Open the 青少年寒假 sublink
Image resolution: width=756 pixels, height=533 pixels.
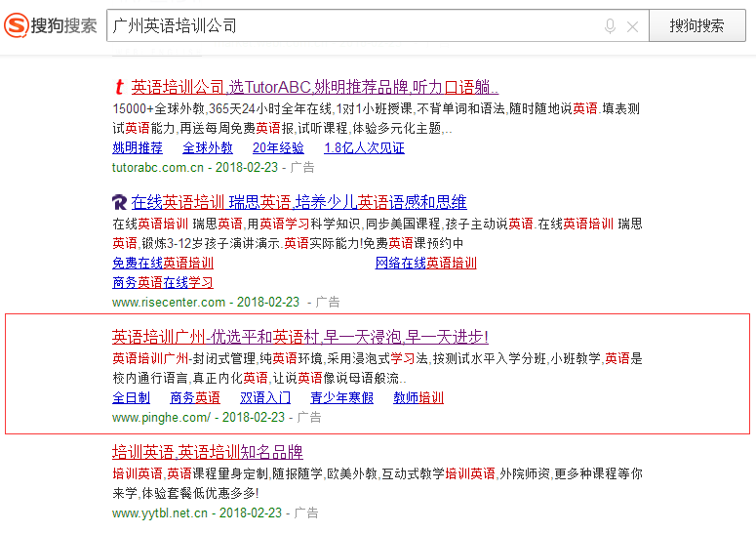tap(341, 398)
